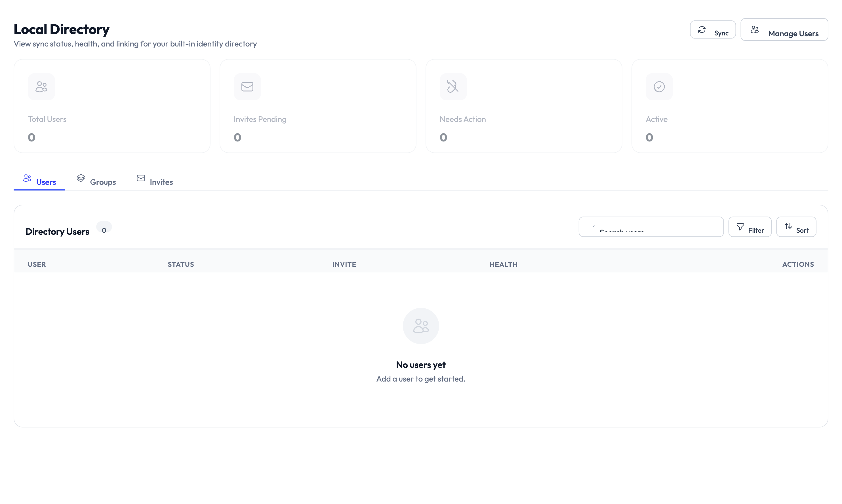This screenshot has height=504, width=842.
Task: Click the envelope icon beside Invites tab
Action: click(141, 178)
